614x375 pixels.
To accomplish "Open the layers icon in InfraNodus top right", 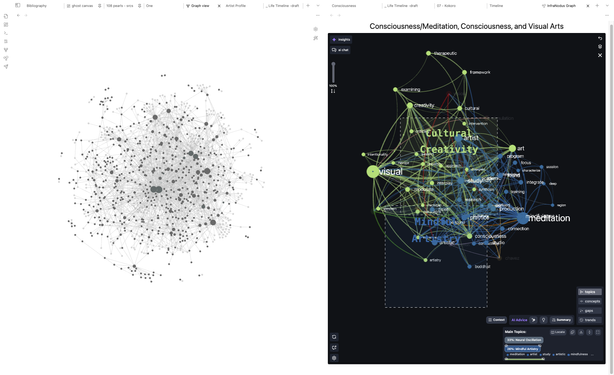I will point(600,47).
